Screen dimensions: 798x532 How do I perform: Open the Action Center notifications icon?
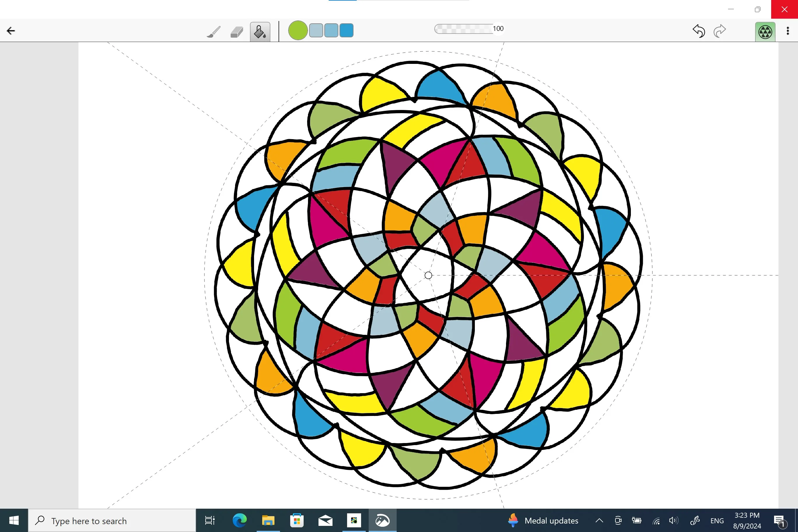click(779, 521)
